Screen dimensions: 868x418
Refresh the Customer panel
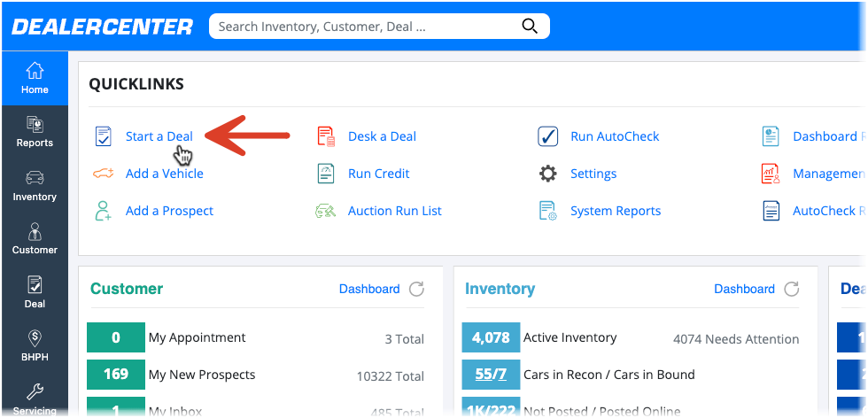(416, 289)
